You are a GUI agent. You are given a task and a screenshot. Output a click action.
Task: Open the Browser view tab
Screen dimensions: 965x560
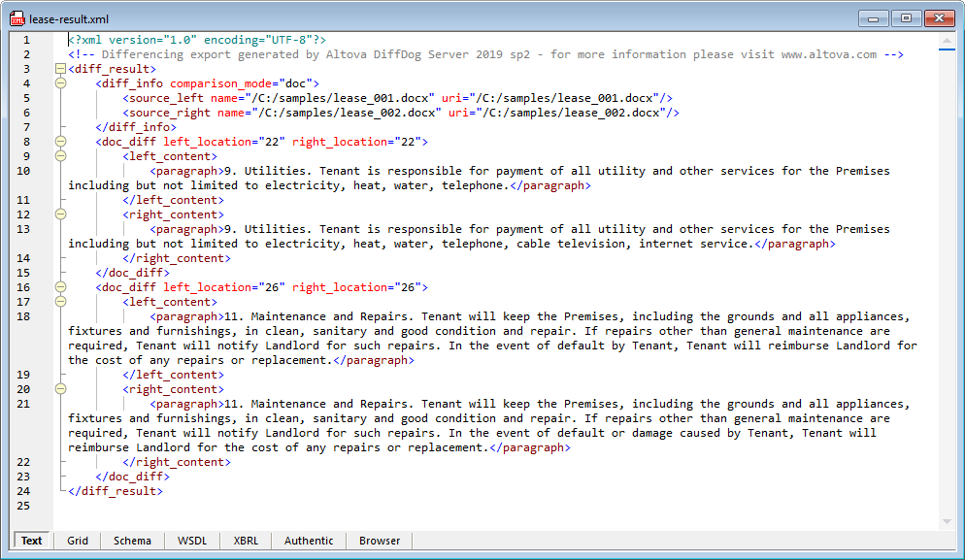click(x=379, y=541)
